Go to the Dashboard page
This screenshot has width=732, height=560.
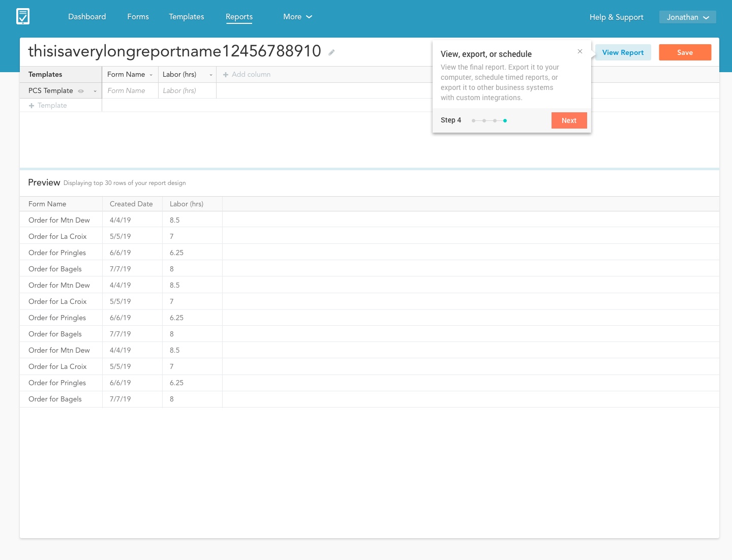[x=87, y=17]
